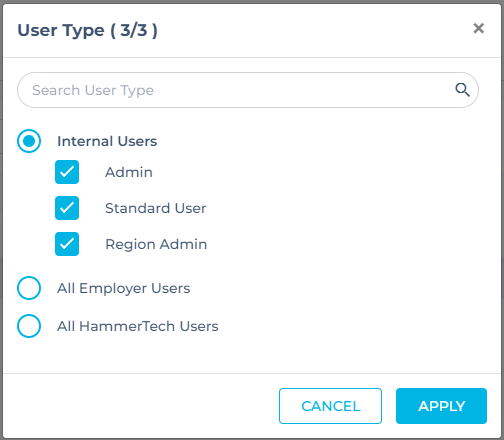Click the magnifier search icon
This screenshot has height=440, width=504.
[x=462, y=90]
